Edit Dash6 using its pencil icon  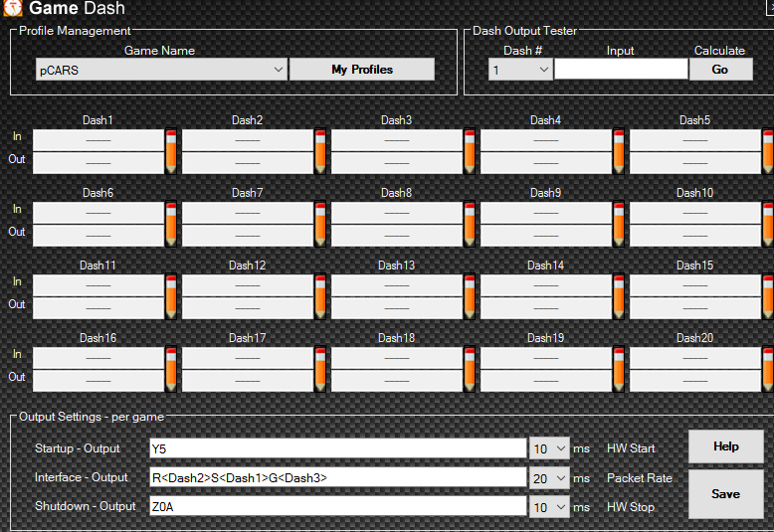[x=171, y=224]
